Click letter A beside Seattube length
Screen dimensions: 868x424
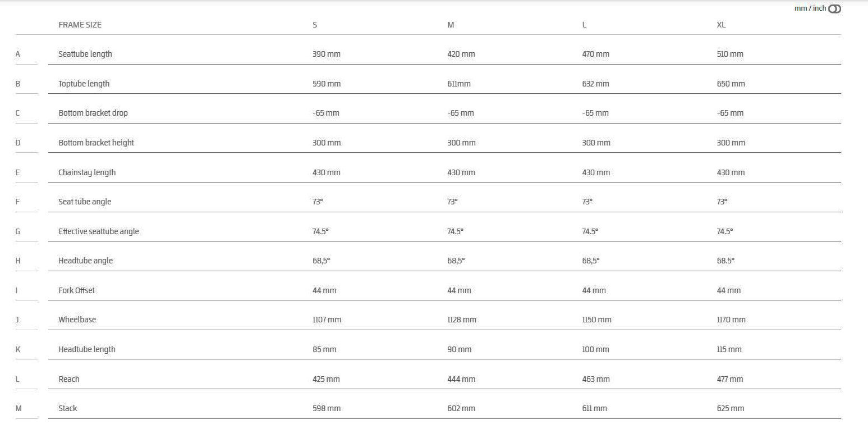(x=18, y=54)
